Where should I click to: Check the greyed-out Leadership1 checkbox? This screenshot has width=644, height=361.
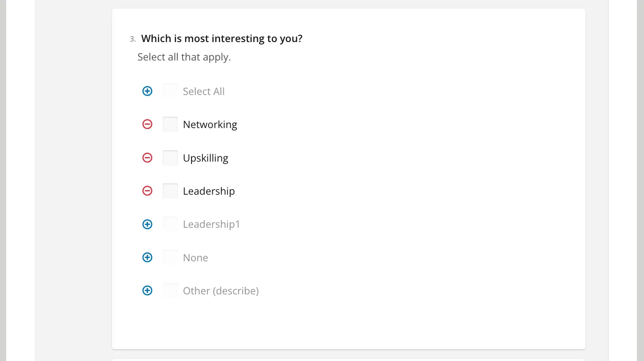170,224
